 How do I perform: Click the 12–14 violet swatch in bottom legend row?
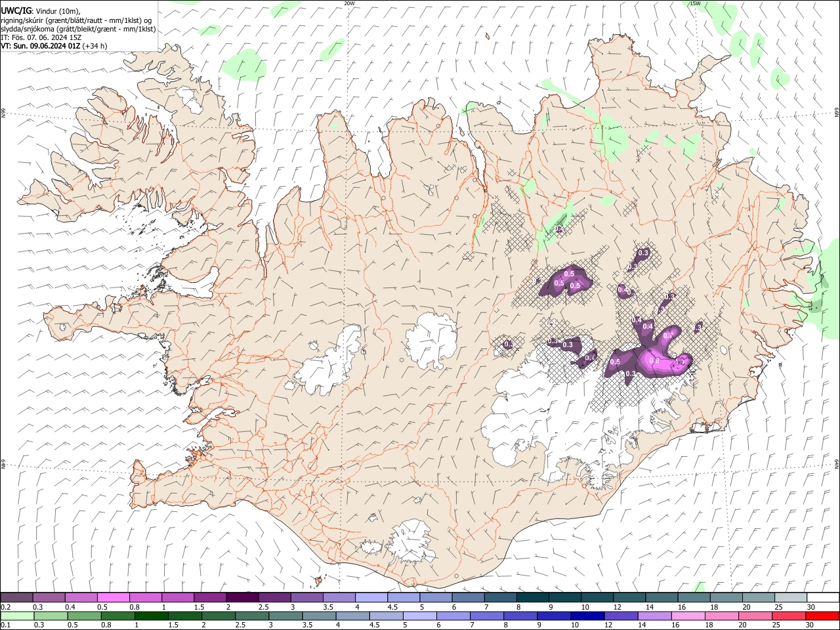pyautogui.click(x=621, y=616)
